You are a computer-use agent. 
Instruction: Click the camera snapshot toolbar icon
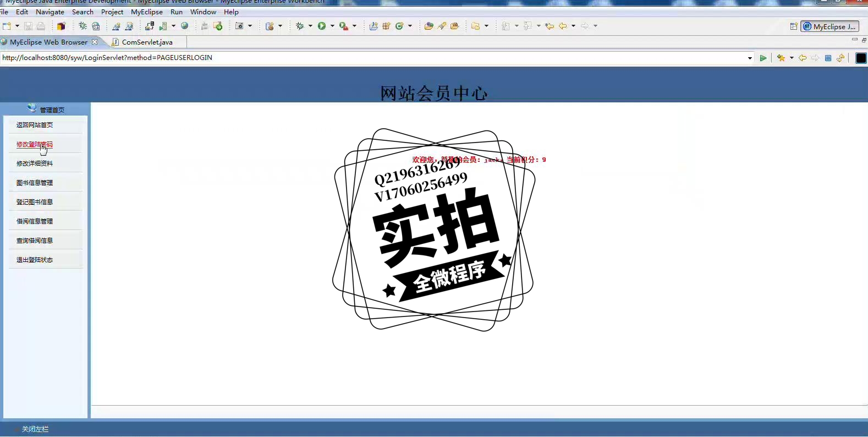tap(239, 26)
